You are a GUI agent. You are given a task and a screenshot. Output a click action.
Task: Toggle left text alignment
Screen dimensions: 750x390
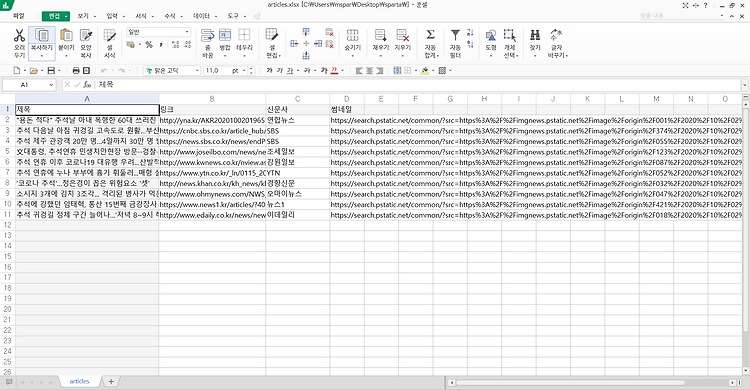359,70
